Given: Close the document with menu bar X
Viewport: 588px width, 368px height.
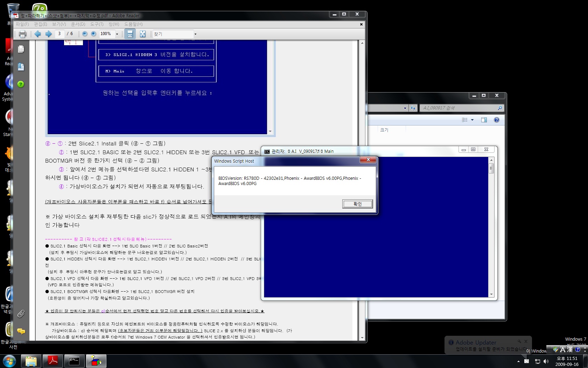Looking at the screenshot, I should pos(361,24).
